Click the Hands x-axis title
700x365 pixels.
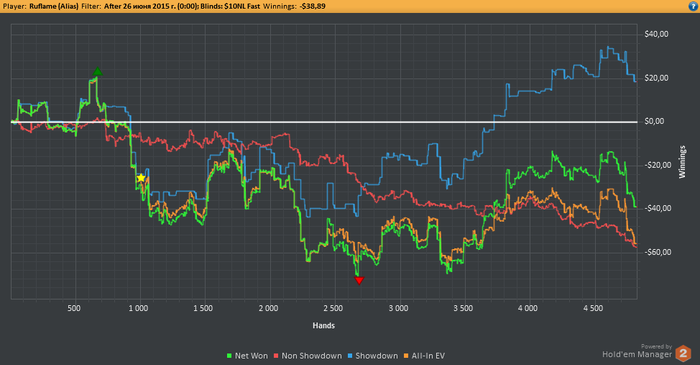coord(324,326)
